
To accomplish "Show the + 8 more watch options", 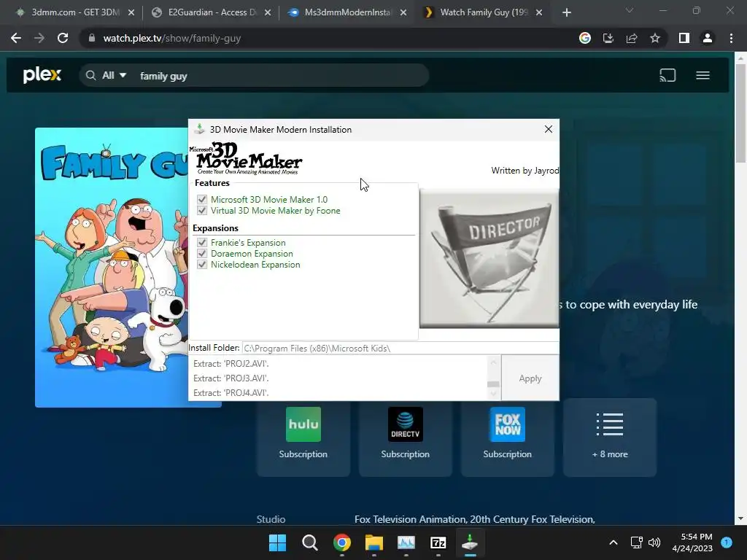I will (610, 437).
